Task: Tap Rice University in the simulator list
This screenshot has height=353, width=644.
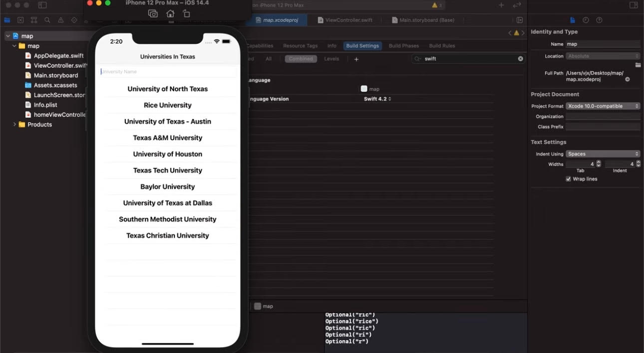Action: [167, 105]
